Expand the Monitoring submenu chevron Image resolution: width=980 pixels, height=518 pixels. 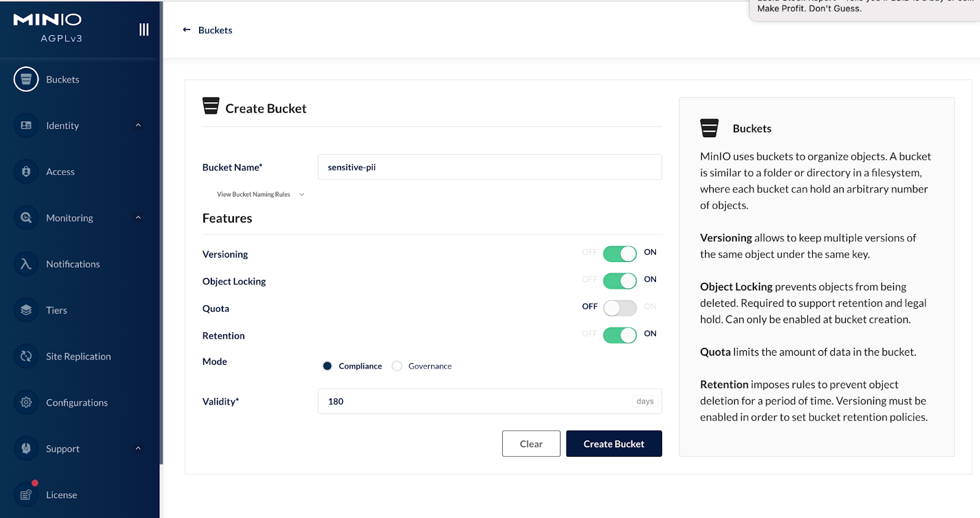click(138, 217)
